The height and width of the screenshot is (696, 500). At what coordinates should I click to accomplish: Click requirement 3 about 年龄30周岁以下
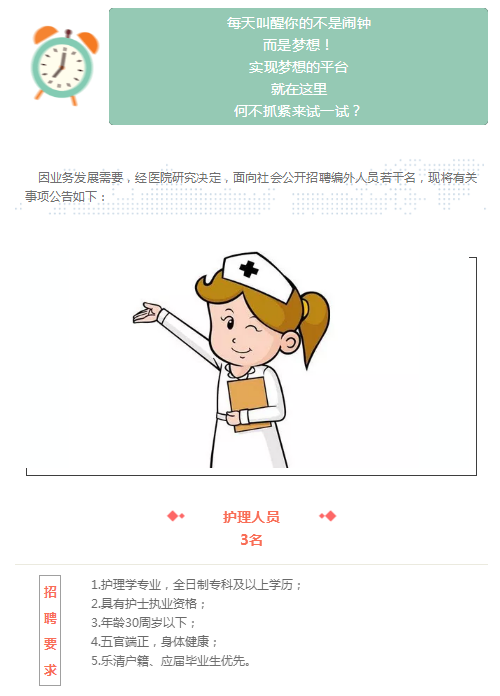143,623
